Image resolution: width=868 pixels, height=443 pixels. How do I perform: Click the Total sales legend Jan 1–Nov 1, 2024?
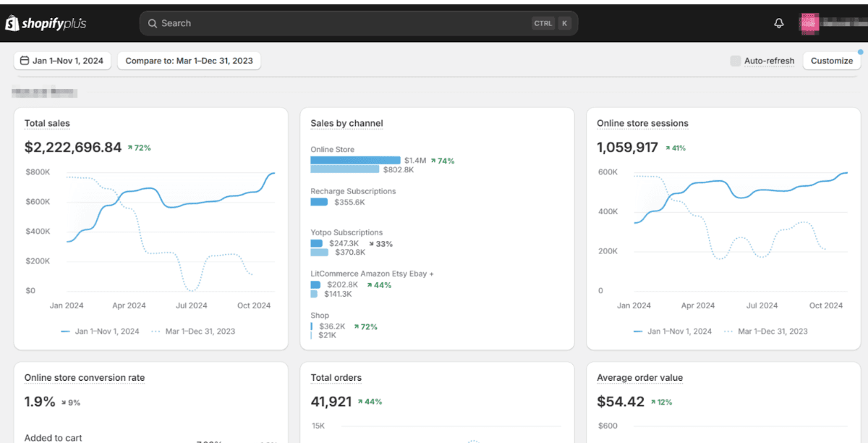[x=100, y=332]
